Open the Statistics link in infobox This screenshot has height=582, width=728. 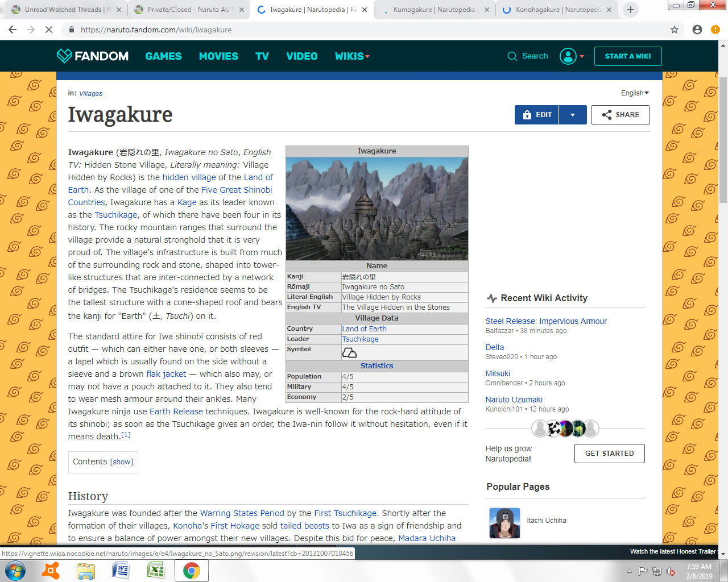[x=377, y=366]
